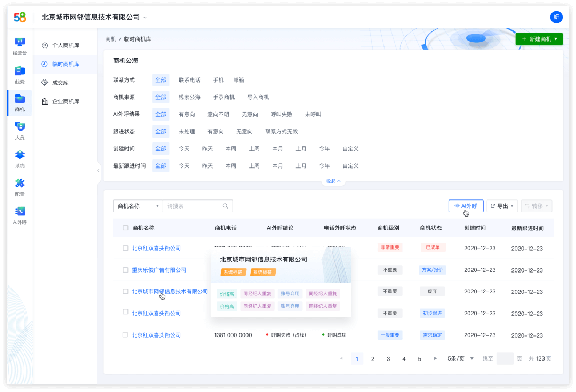576x392 pixels.
Task: Open the 配置 configuration sidebar icon
Action: tap(20, 187)
